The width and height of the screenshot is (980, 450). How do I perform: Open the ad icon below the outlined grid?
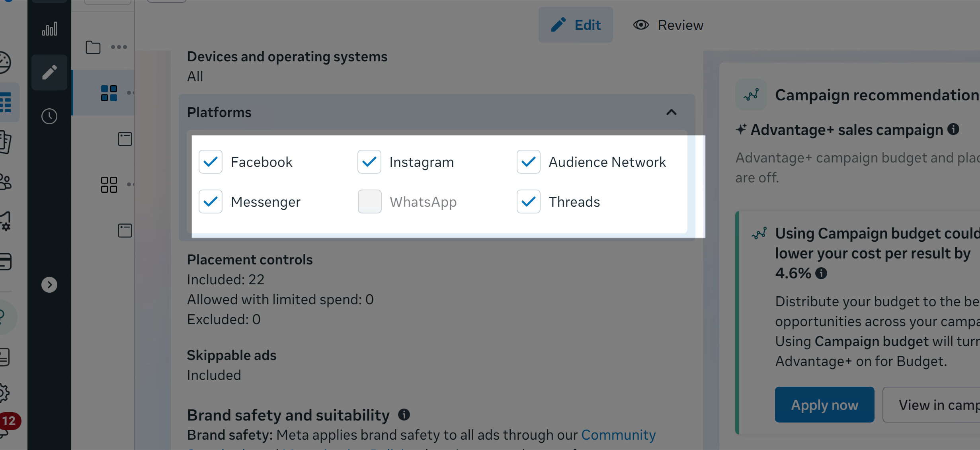pyautogui.click(x=125, y=231)
